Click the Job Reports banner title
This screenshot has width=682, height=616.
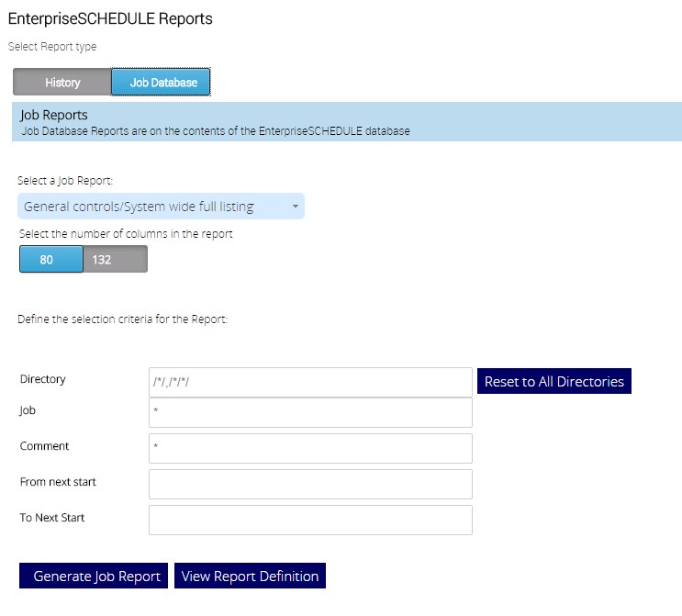tap(54, 116)
